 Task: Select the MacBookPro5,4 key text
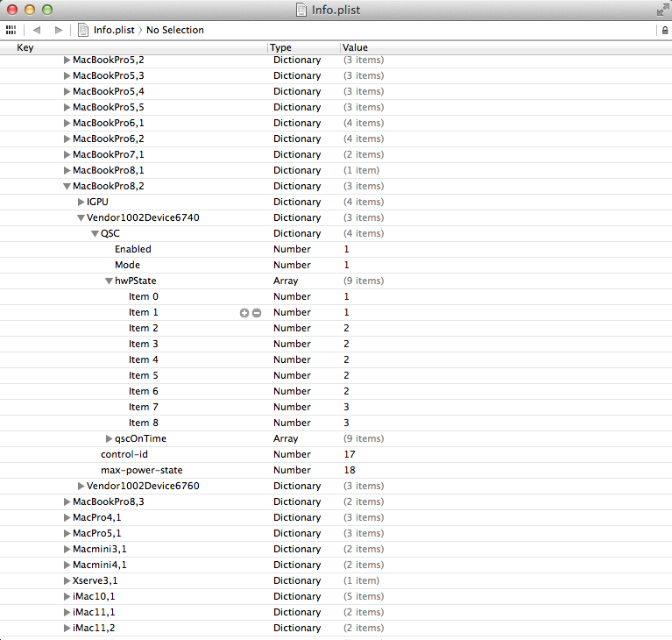coord(109,91)
